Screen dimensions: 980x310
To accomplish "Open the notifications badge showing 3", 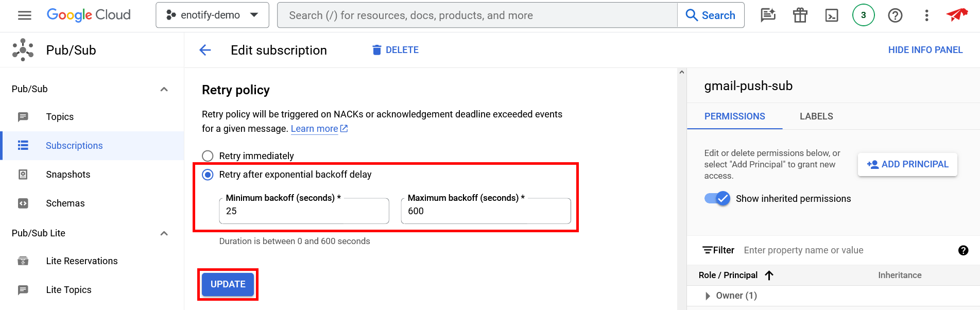I will point(863,15).
